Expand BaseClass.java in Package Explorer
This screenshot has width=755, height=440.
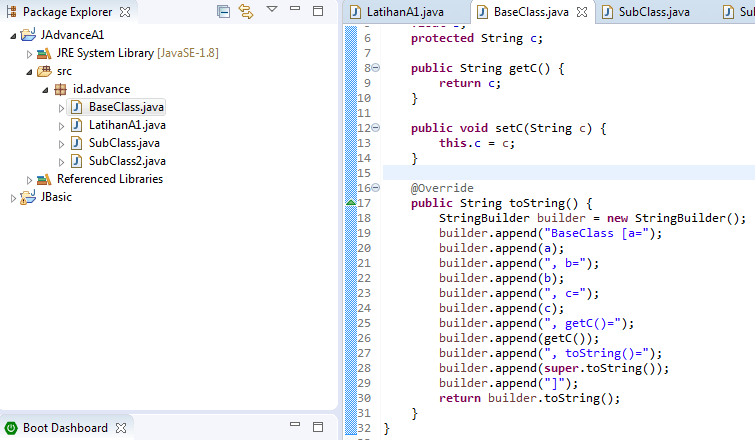click(x=61, y=108)
